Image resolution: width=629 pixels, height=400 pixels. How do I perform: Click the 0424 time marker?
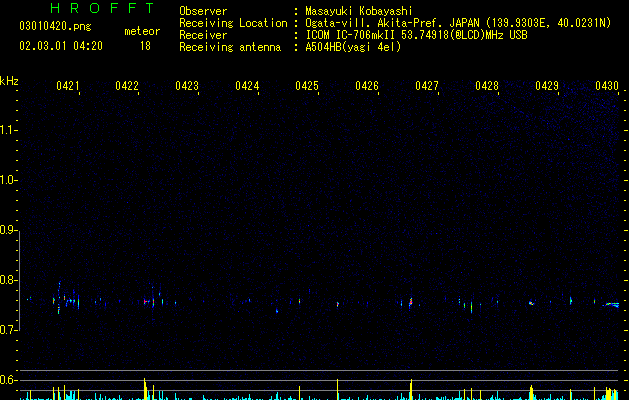click(x=247, y=85)
